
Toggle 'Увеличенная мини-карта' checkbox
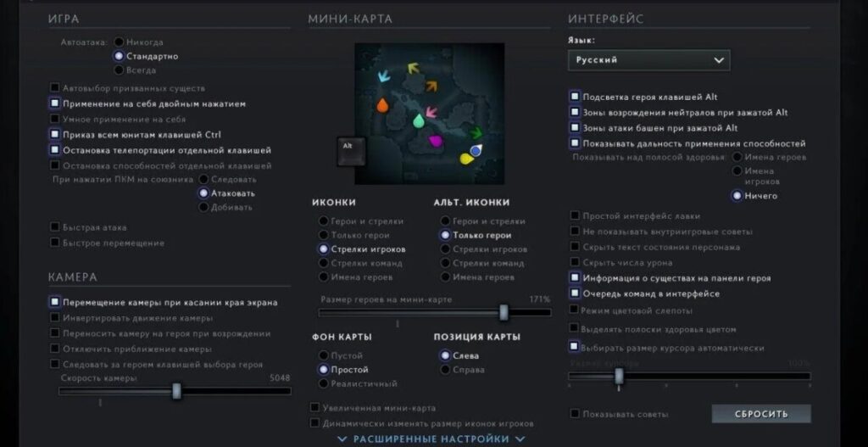coord(315,407)
